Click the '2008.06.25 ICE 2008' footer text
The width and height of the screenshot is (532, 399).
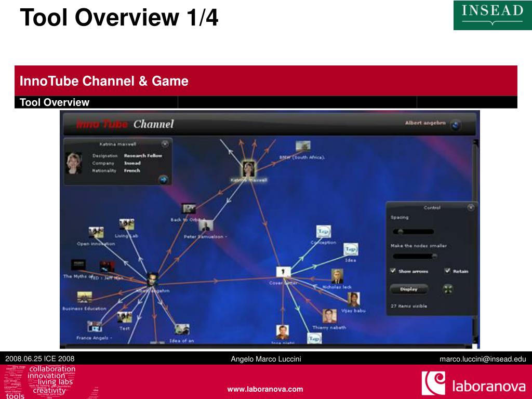click(39, 358)
